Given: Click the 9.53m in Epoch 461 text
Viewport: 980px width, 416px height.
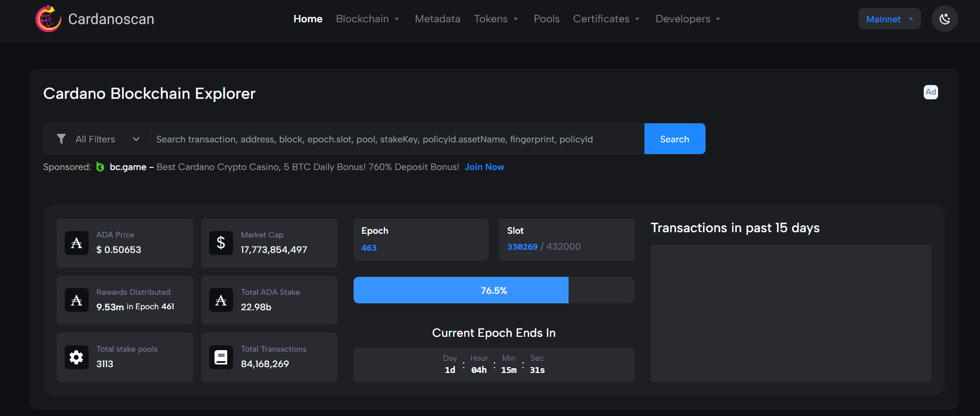Looking at the screenshot, I should tap(135, 307).
